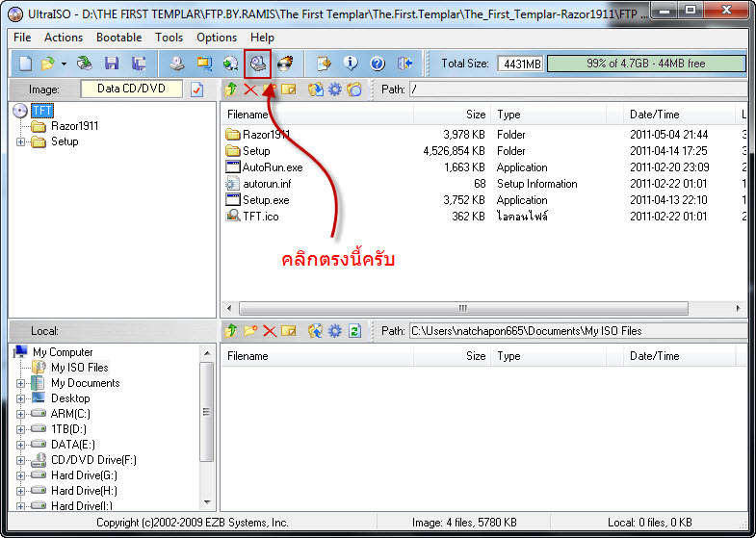Image resolution: width=756 pixels, height=538 pixels.
Task: Click the Compress ISO toolbar icon
Action: click(204, 64)
